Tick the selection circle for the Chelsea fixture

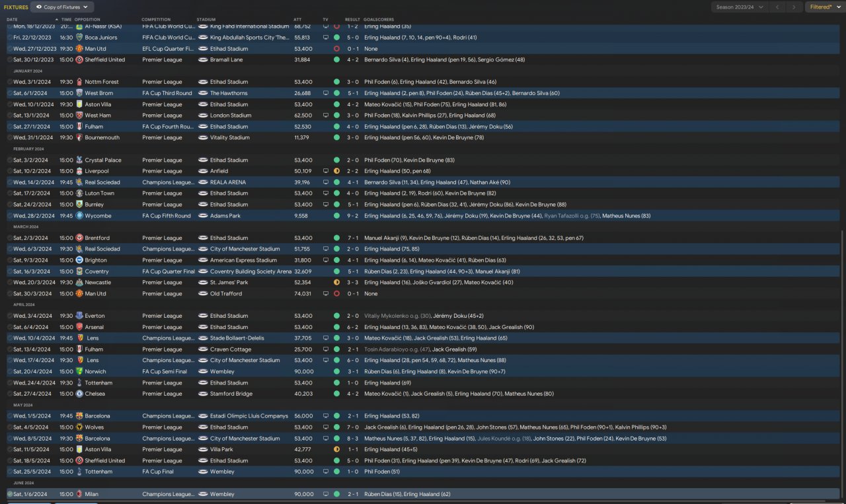(x=10, y=394)
